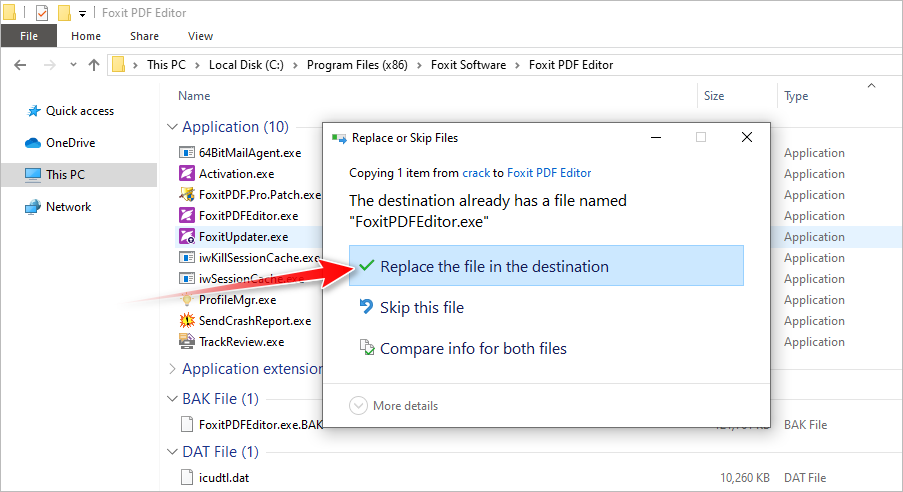Click the 64BitMailAgent.exe icon

pos(187,153)
